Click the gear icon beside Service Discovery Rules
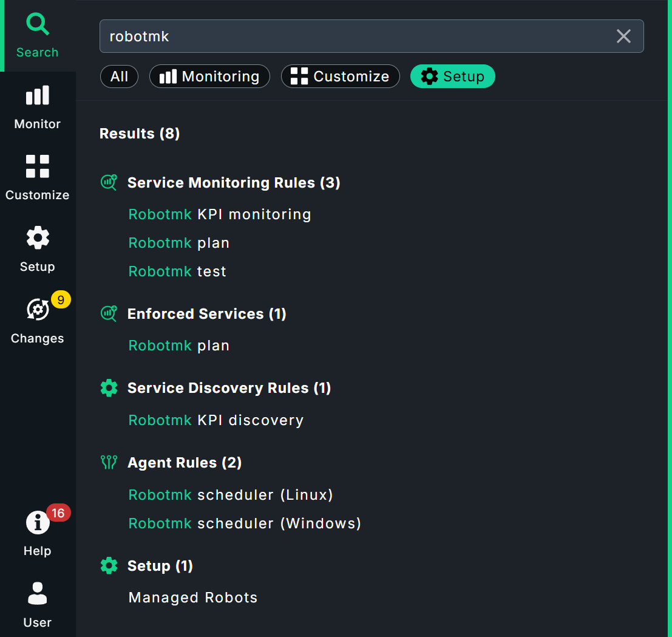 (x=109, y=388)
